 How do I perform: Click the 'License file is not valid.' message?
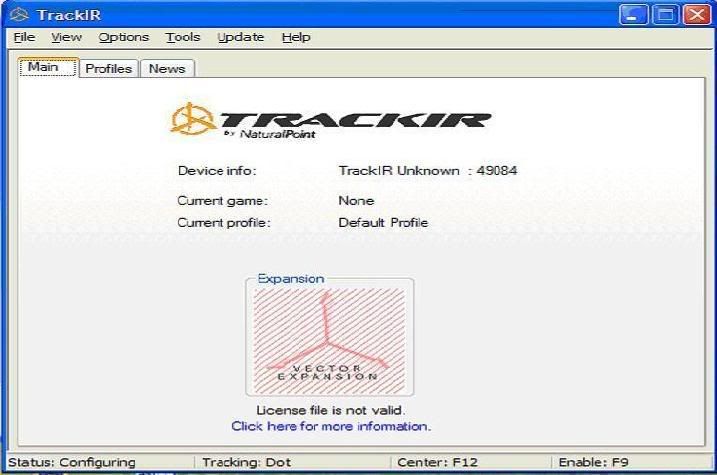(331, 410)
